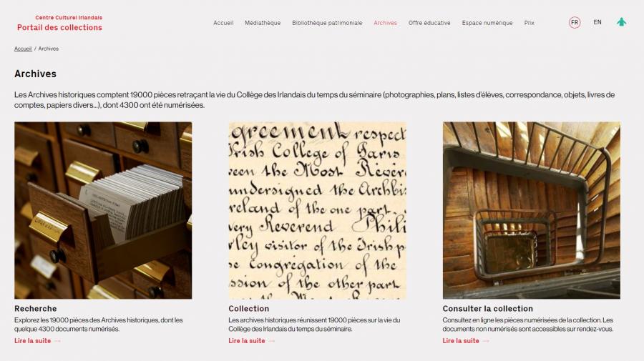The height and width of the screenshot is (361, 644).
Task: Follow the Accueil breadcrumb link
Action: click(23, 49)
